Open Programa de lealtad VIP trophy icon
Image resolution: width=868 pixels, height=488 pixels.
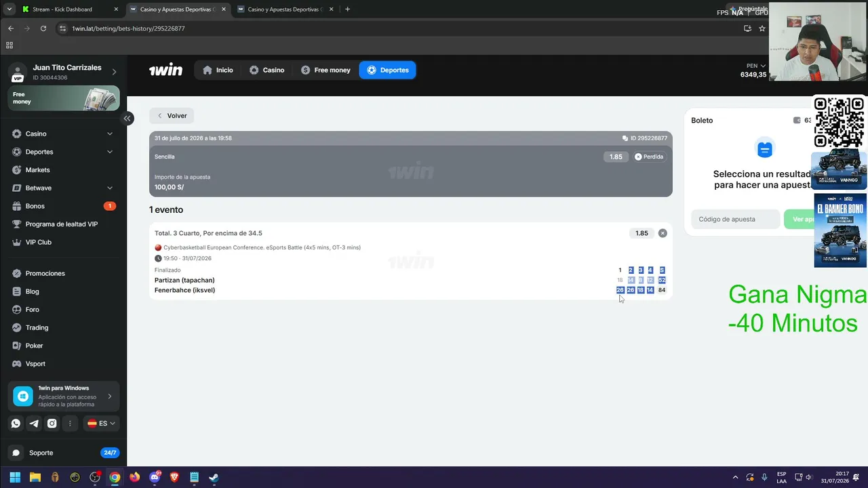point(17,224)
